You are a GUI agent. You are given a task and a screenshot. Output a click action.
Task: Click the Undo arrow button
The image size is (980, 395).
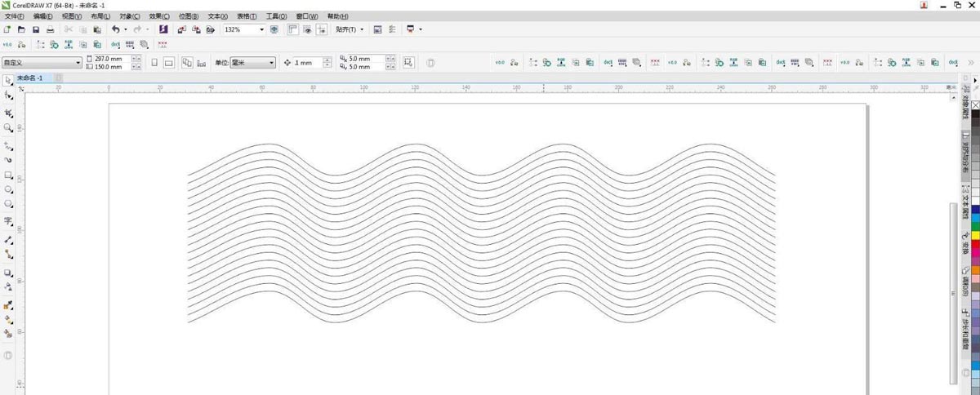[x=115, y=29]
